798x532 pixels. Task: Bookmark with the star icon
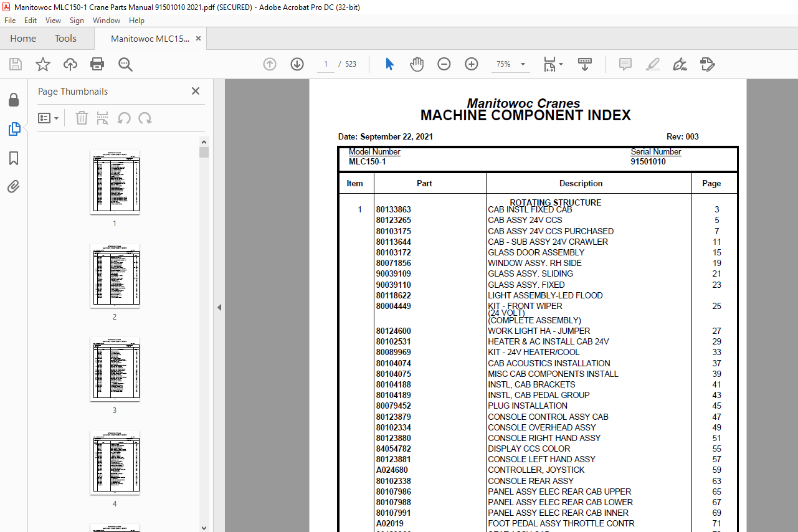click(x=43, y=64)
